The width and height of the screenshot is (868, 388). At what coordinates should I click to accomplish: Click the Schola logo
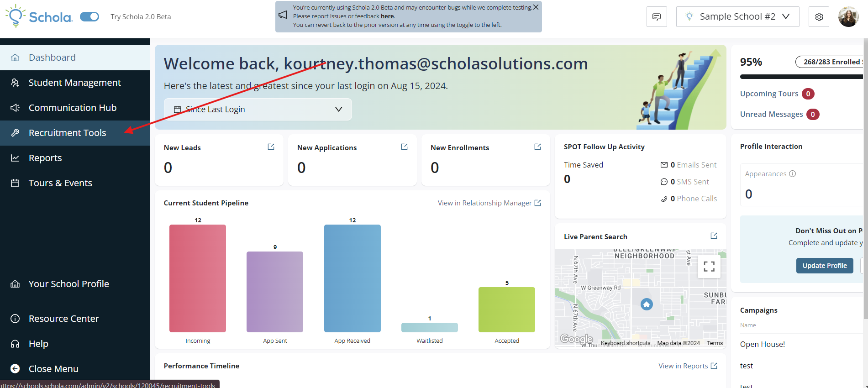pos(39,16)
